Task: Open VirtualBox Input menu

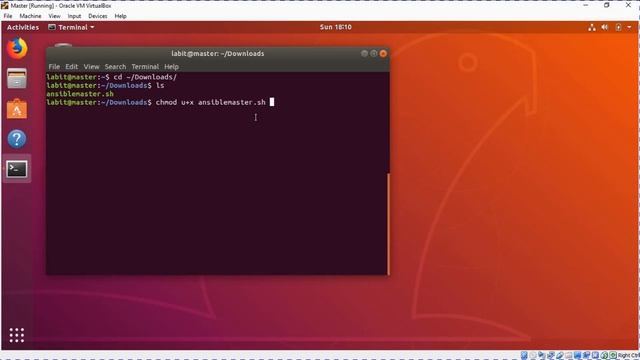Action: pos(74,16)
